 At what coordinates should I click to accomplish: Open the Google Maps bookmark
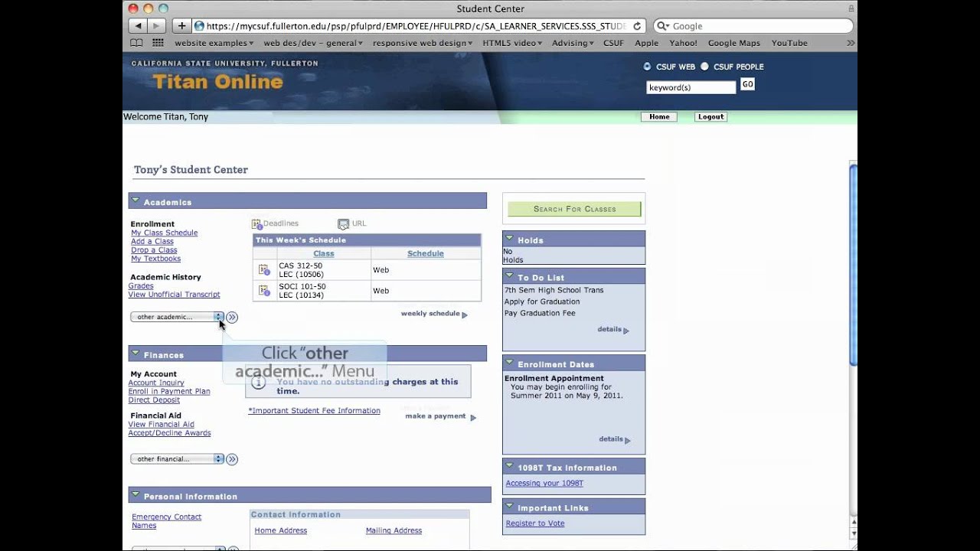[x=734, y=43]
